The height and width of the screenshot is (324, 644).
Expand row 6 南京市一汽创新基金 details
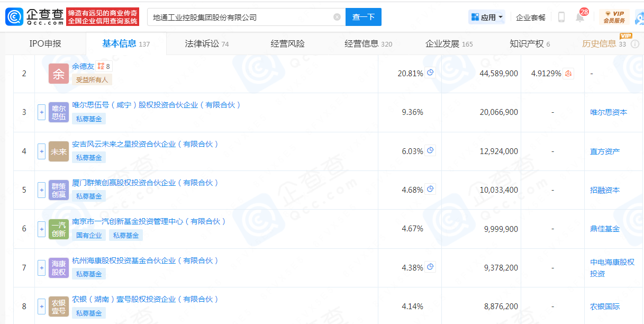tap(41, 229)
